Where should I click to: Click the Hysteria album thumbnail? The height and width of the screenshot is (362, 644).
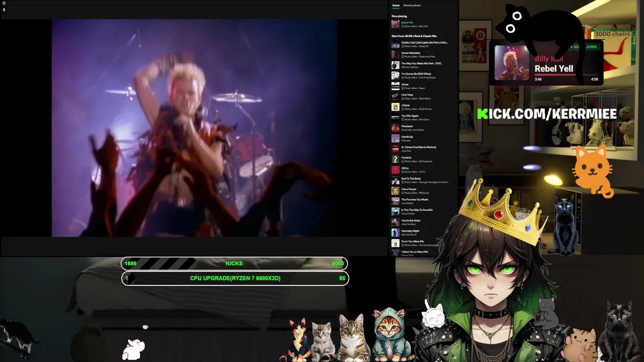tap(395, 159)
